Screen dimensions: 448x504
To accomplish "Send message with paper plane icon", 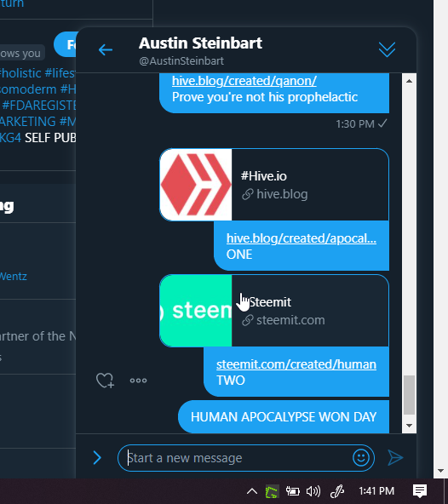I will click(395, 457).
